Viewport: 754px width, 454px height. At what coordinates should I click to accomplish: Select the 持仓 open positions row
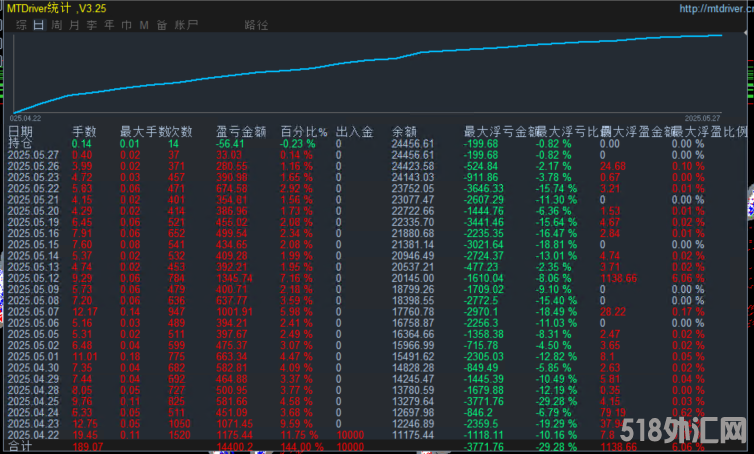coord(20,143)
